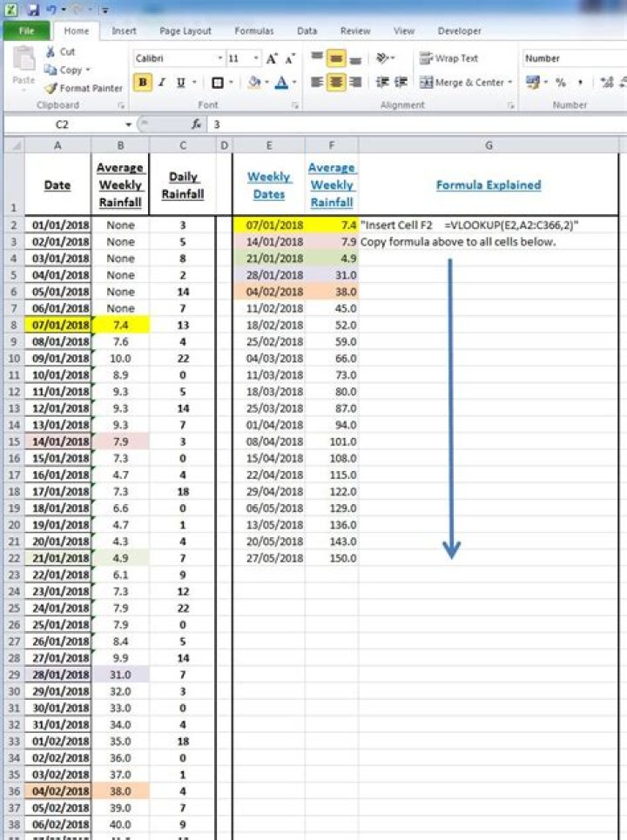627x840 pixels.
Task: Click the Format Painter brush icon
Action: (x=51, y=88)
